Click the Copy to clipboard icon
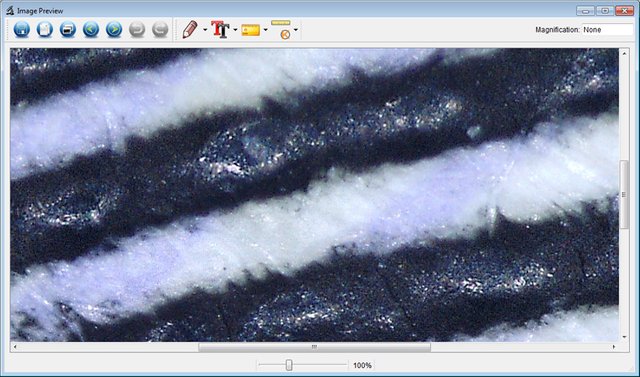This screenshot has height=377, width=640. [44, 29]
